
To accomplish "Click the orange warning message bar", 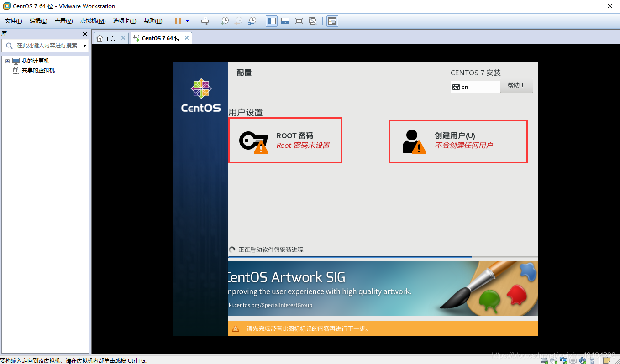I will [383, 328].
